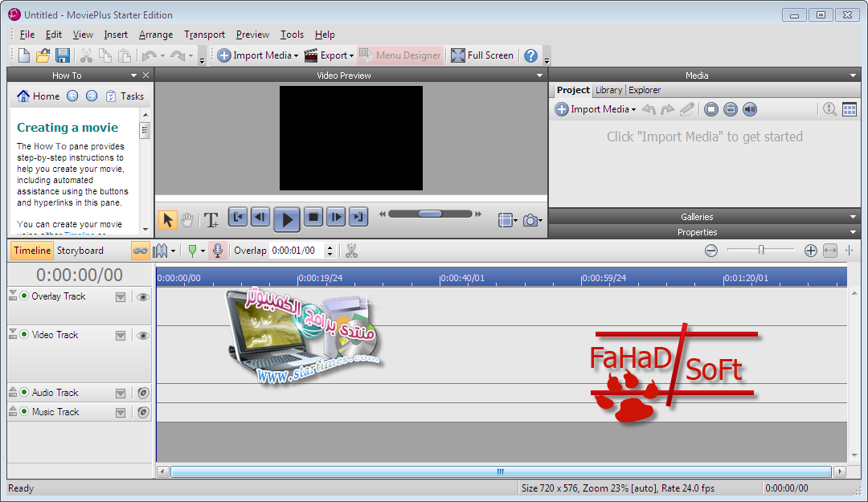
Task: Click the Play button in Video Preview
Action: click(x=287, y=218)
